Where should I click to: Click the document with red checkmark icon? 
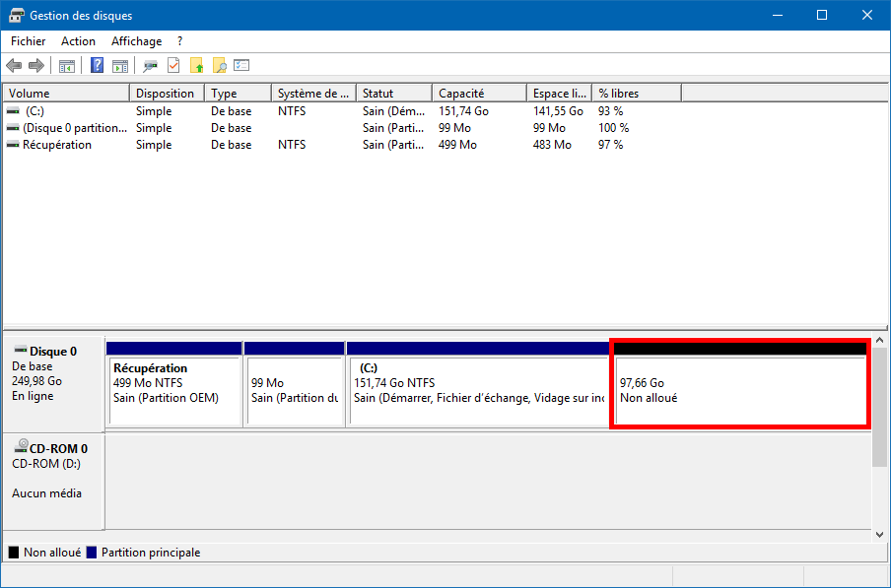point(173,65)
